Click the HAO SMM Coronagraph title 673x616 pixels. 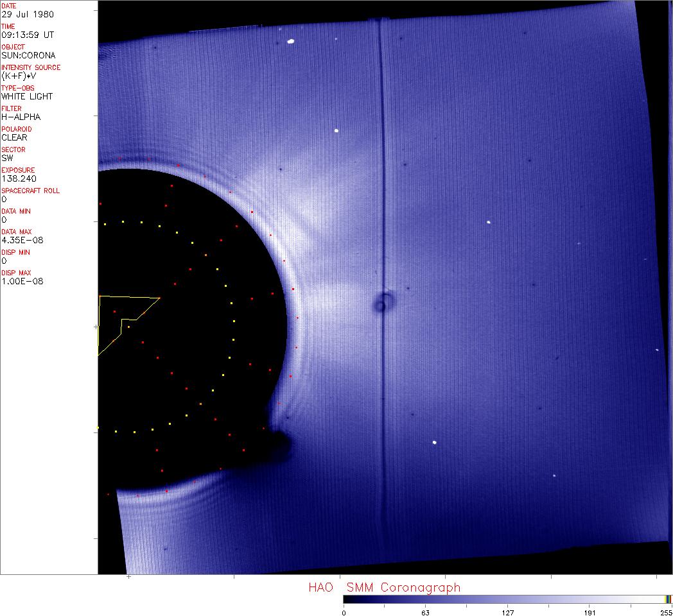click(x=384, y=587)
